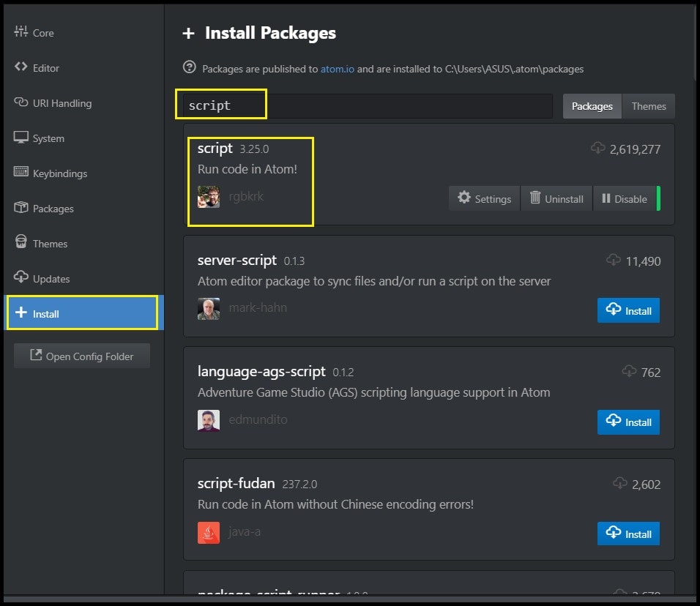This screenshot has height=606, width=700.
Task: Click the Editor code brackets icon
Action: 21,67
